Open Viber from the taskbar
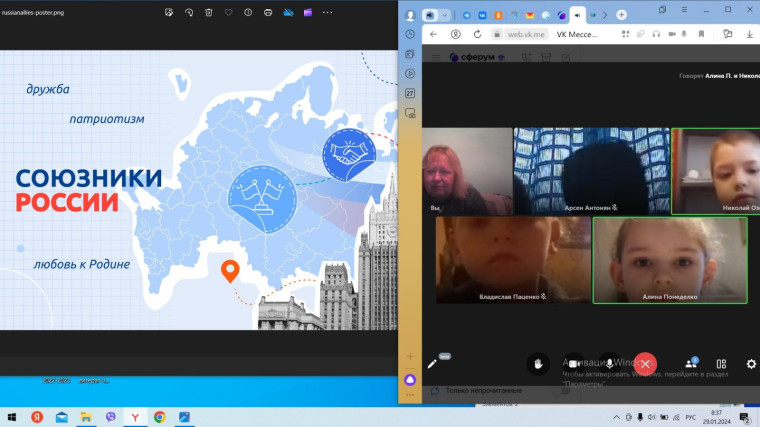Viewport: 760px width, 427px height. point(111,417)
